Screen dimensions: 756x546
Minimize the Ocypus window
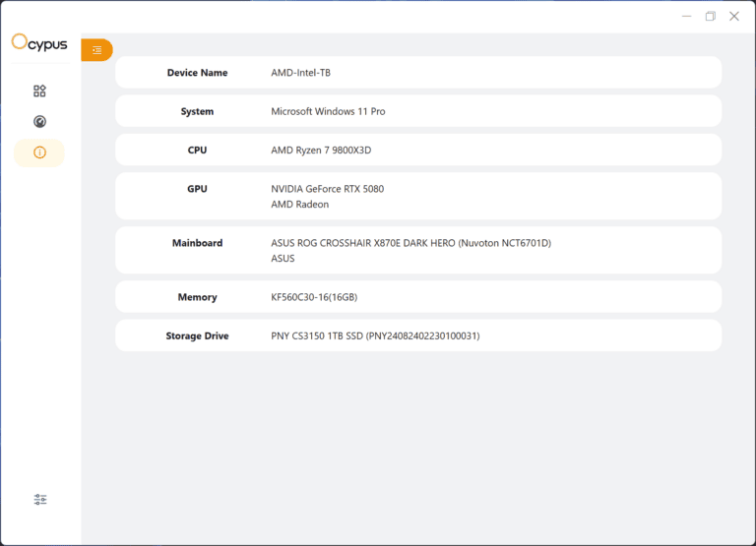pyautogui.click(x=687, y=16)
